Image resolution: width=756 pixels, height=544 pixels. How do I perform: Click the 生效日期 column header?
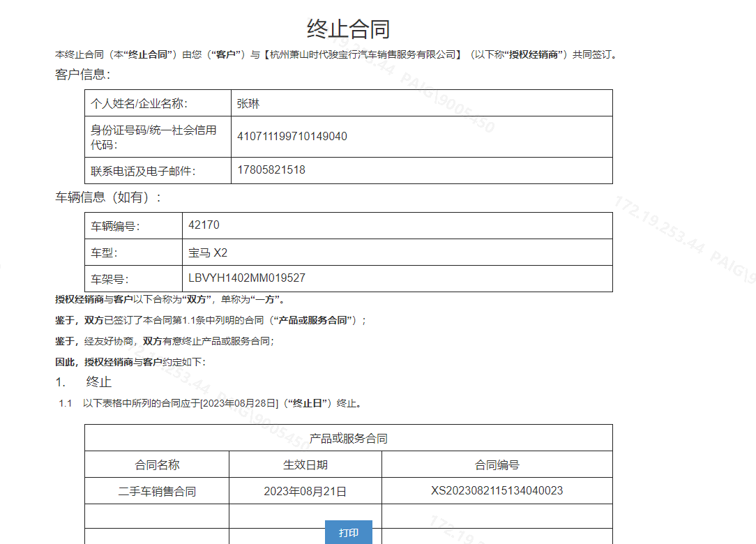pos(305,464)
